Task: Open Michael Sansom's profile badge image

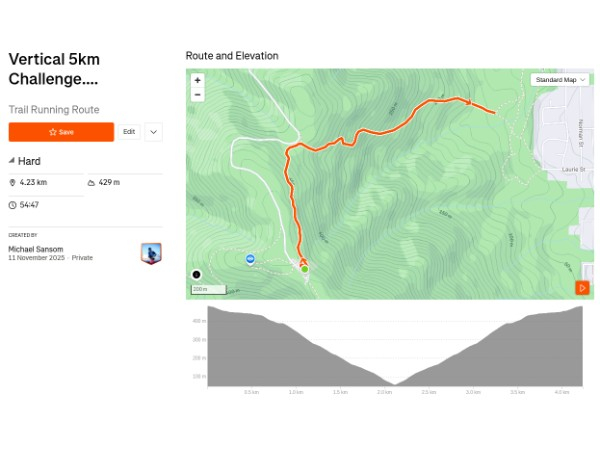Action: [x=151, y=253]
